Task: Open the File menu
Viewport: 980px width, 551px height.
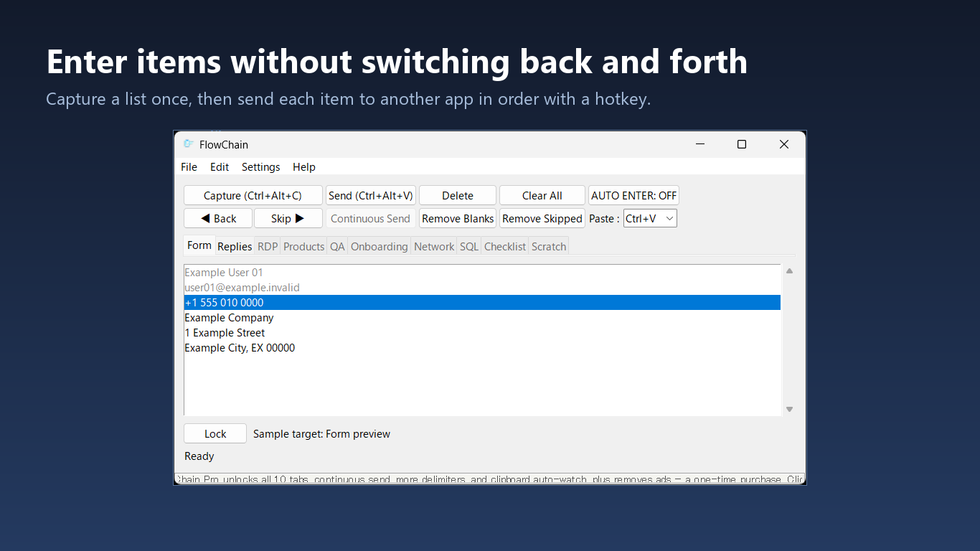Action: (189, 167)
